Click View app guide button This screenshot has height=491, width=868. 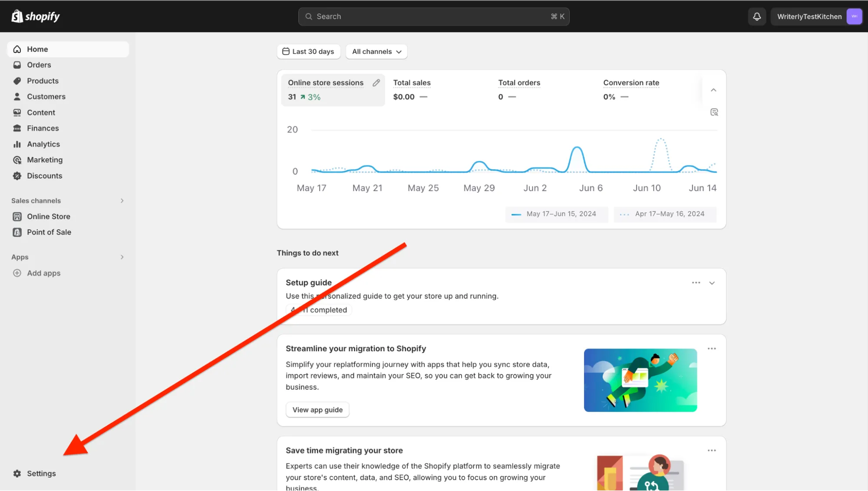pos(317,410)
